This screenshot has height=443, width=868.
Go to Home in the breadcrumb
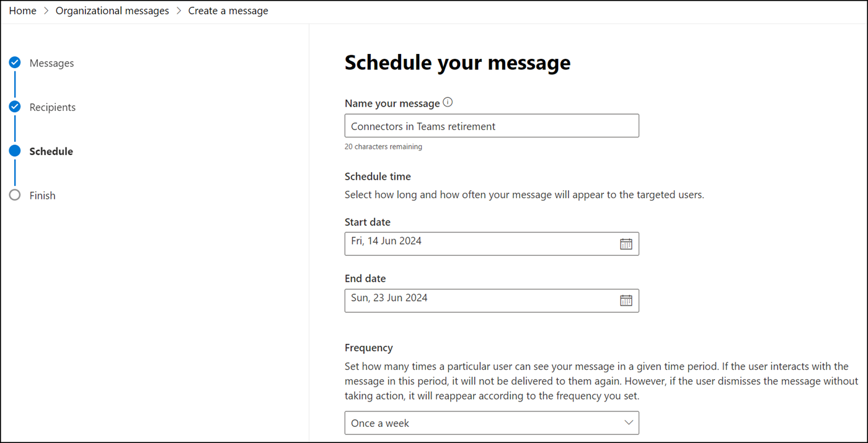click(22, 11)
